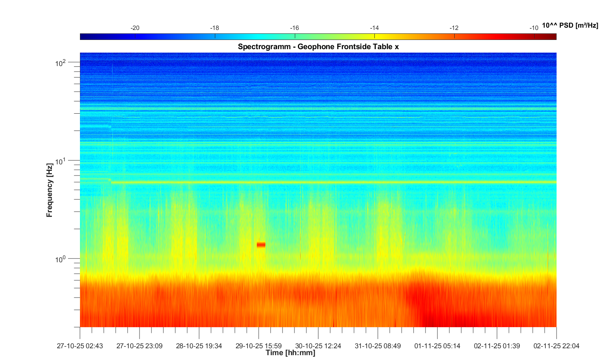Image resolution: width=615 pixels, height=364 pixels.
Task: Select the 10⁰ tick label on the frequency axis
Action: pos(61,260)
